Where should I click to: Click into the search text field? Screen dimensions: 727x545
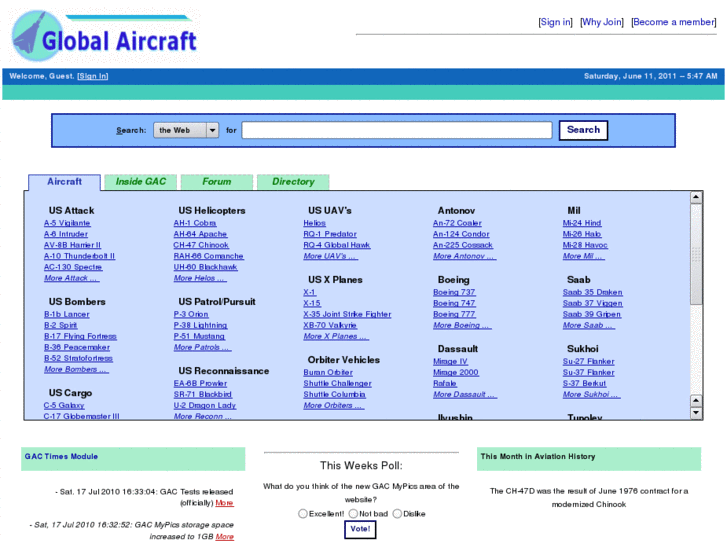pos(396,130)
